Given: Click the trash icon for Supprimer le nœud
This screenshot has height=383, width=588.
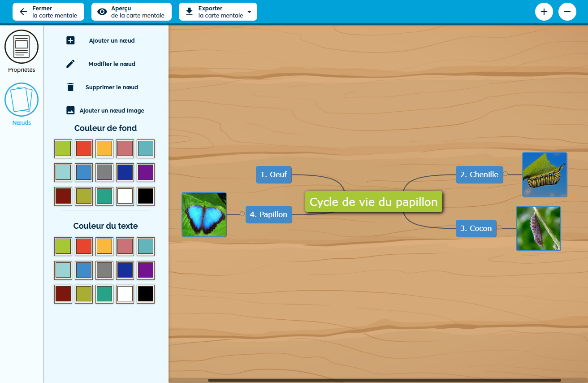Looking at the screenshot, I should [70, 87].
